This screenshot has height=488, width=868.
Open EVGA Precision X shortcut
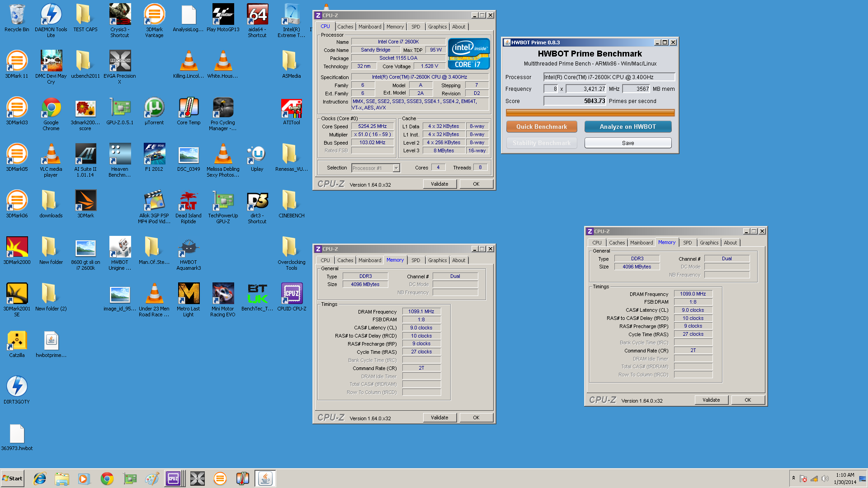(x=120, y=67)
